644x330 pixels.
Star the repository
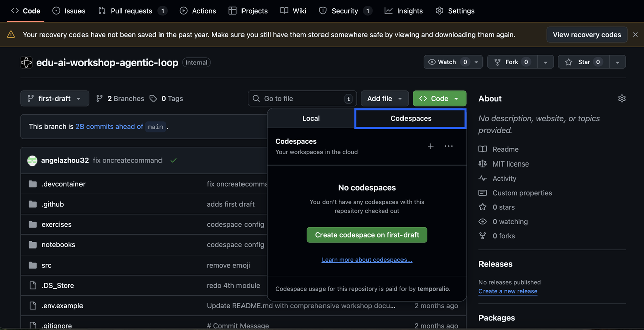(584, 62)
